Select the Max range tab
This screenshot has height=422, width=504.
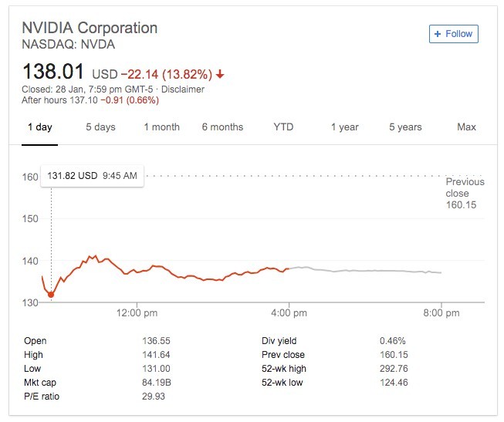point(466,127)
